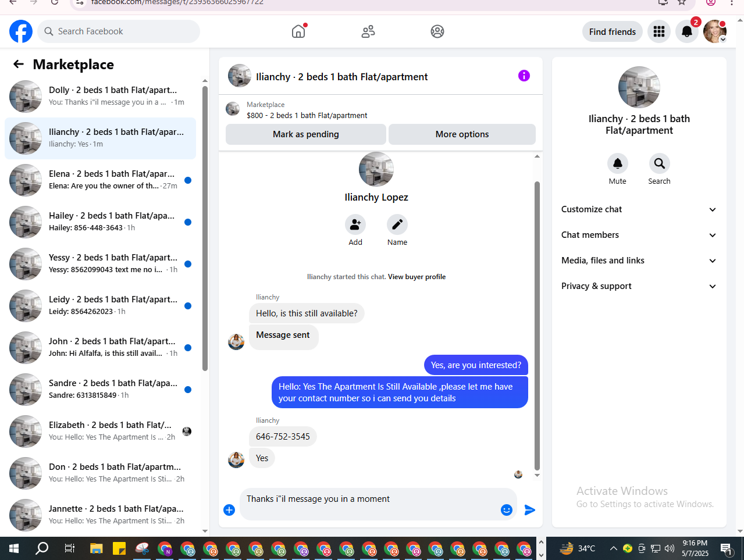The height and width of the screenshot is (560, 744).
Task: Open Elizabeth's apartment conversation
Action: (x=101, y=431)
